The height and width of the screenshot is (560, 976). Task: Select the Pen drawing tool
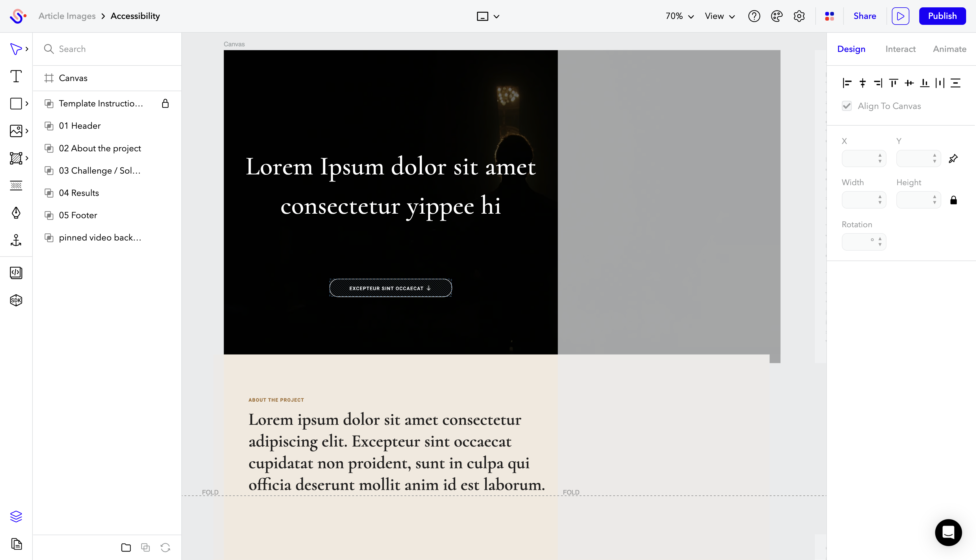click(x=16, y=213)
